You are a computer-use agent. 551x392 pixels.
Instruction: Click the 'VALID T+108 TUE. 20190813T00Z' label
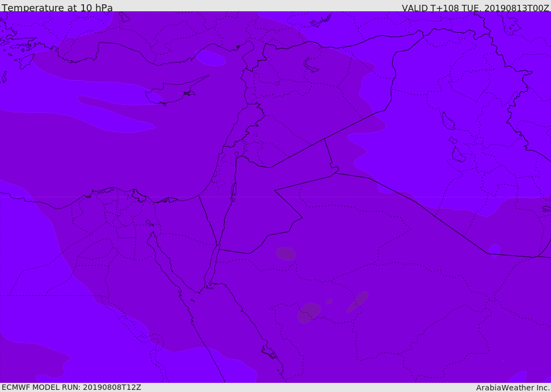tap(476, 8)
